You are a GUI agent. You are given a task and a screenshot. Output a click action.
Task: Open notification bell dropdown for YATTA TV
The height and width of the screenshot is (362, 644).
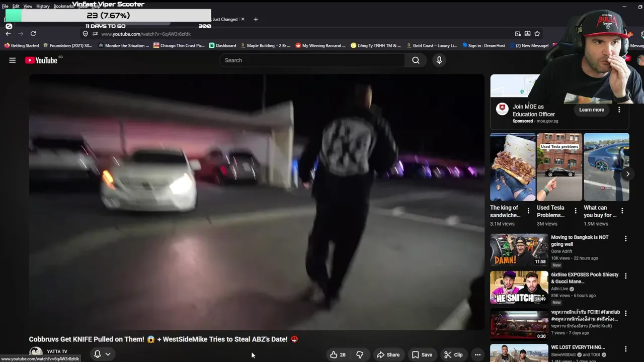point(102,354)
